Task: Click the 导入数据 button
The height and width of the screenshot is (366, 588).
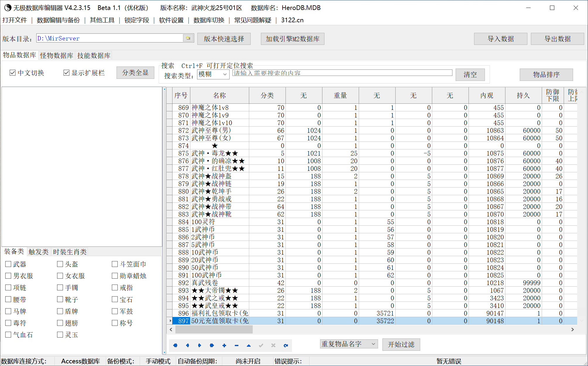Action: tap(501, 39)
